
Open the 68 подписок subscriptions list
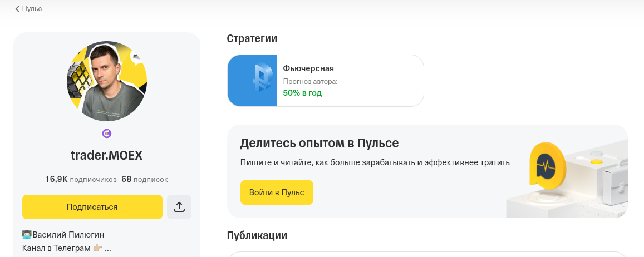[145, 180]
